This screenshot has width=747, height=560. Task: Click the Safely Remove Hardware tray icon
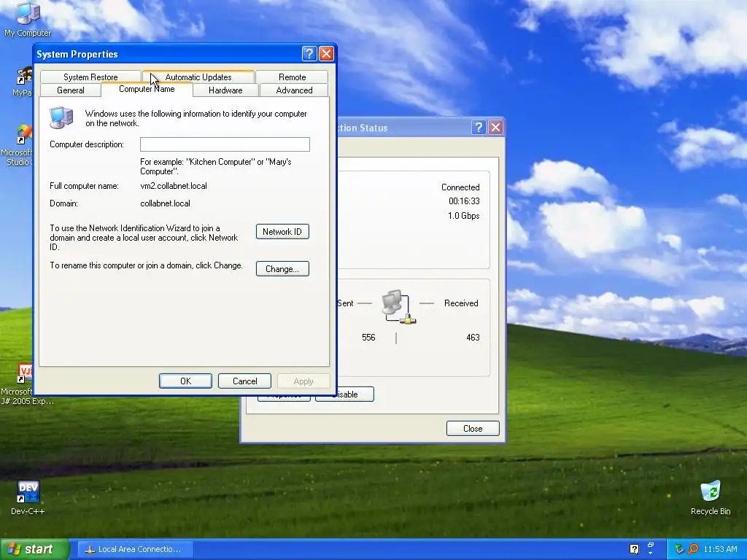point(679,549)
